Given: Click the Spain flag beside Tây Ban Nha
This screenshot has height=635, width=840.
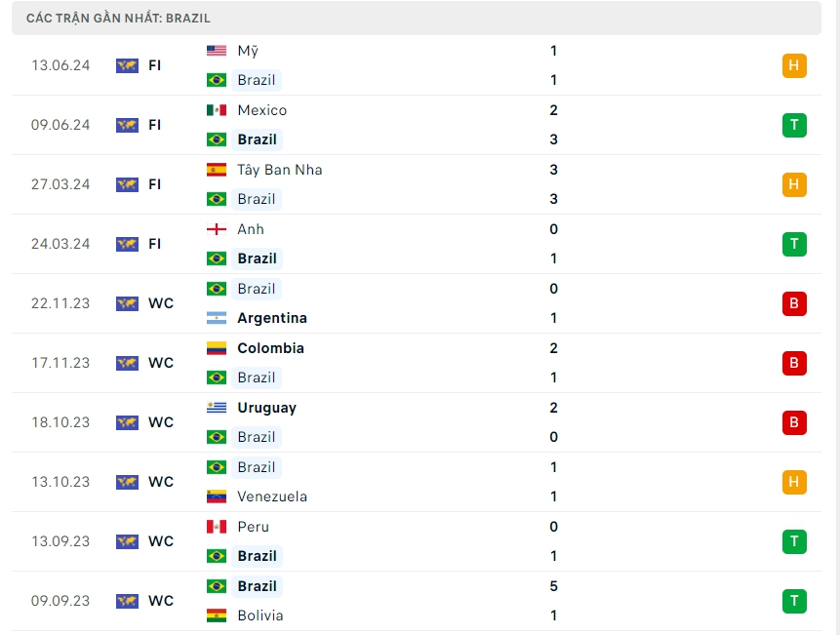Looking at the screenshot, I should click(x=217, y=170).
